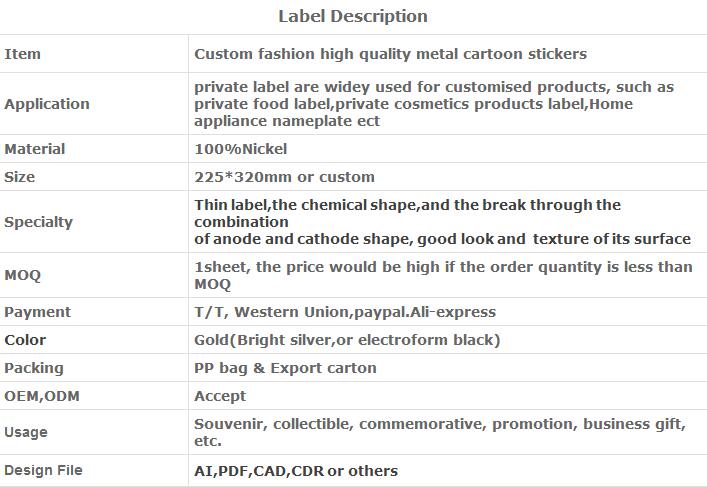This screenshot has height=487, width=707.
Task: Click the 100%Nickel value
Action: point(240,149)
